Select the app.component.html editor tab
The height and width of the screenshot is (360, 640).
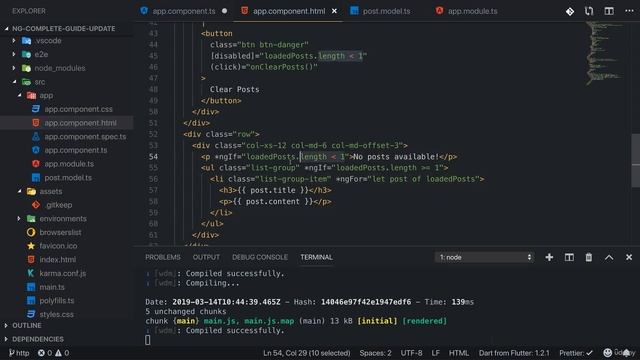(289, 11)
